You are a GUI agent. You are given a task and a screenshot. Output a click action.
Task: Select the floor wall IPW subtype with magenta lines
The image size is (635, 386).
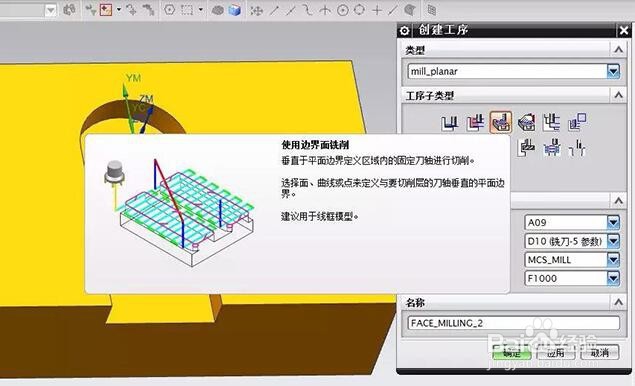click(x=475, y=122)
